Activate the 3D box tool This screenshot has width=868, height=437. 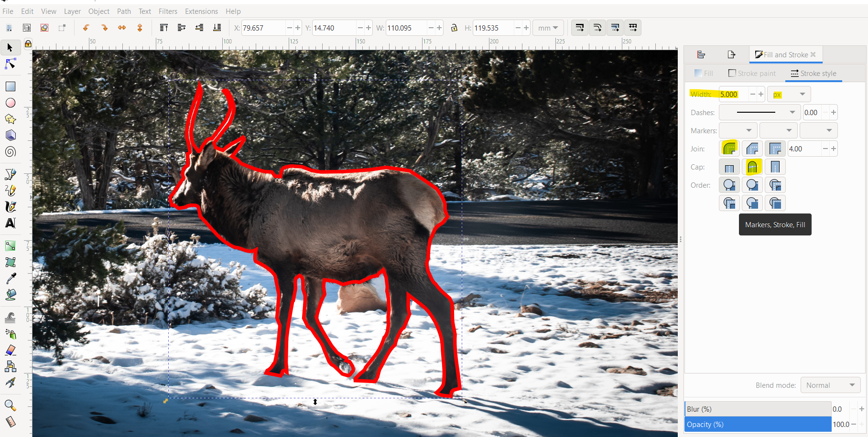(x=10, y=135)
